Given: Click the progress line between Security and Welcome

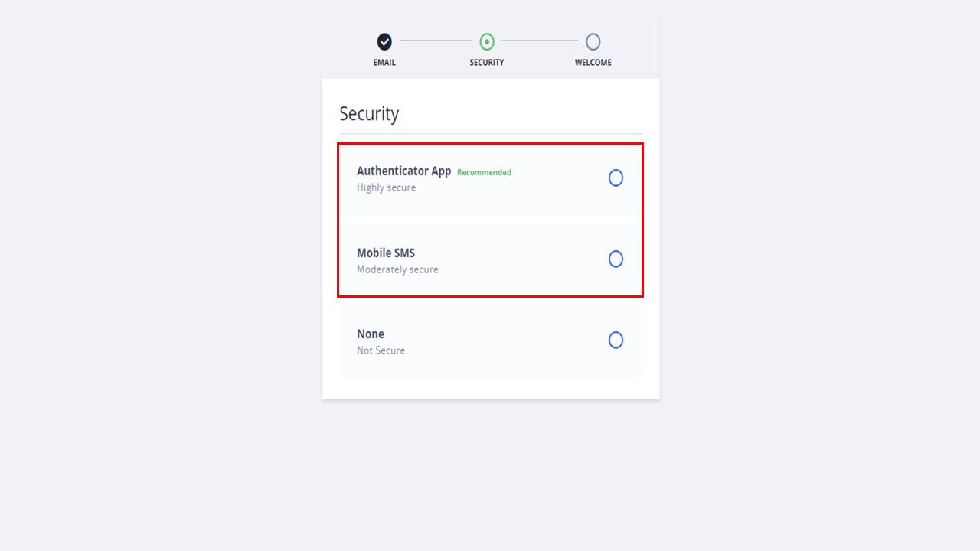Looking at the screenshot, I should point(540,41).
